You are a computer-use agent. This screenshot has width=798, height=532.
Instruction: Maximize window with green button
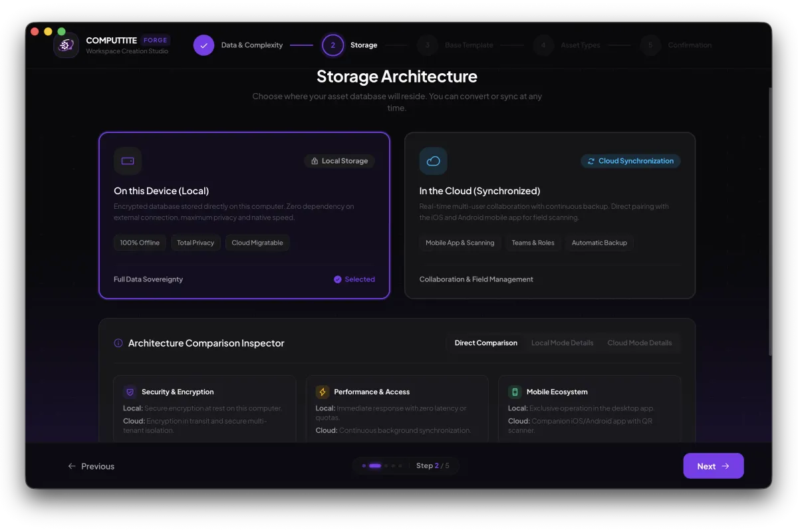[x=61, y=31]
